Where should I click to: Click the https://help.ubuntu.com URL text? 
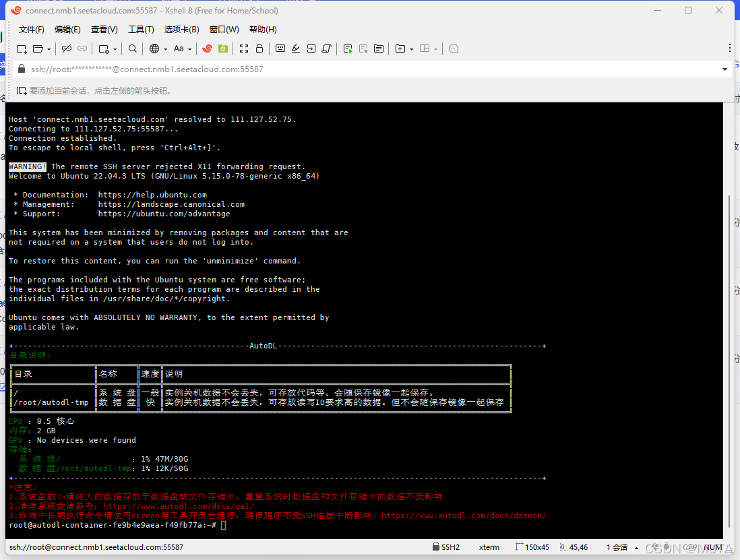[x=152, y=195]
